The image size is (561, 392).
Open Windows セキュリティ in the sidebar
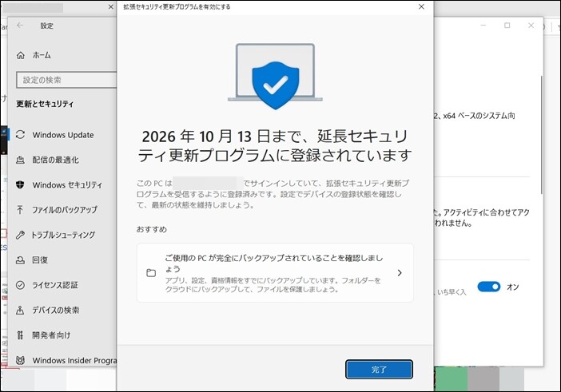(67, 184)
